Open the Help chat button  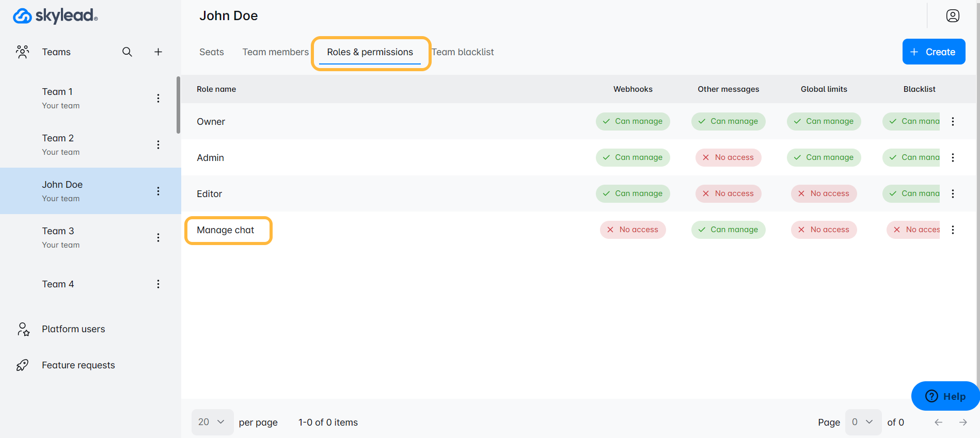click(x=945, y=396)
